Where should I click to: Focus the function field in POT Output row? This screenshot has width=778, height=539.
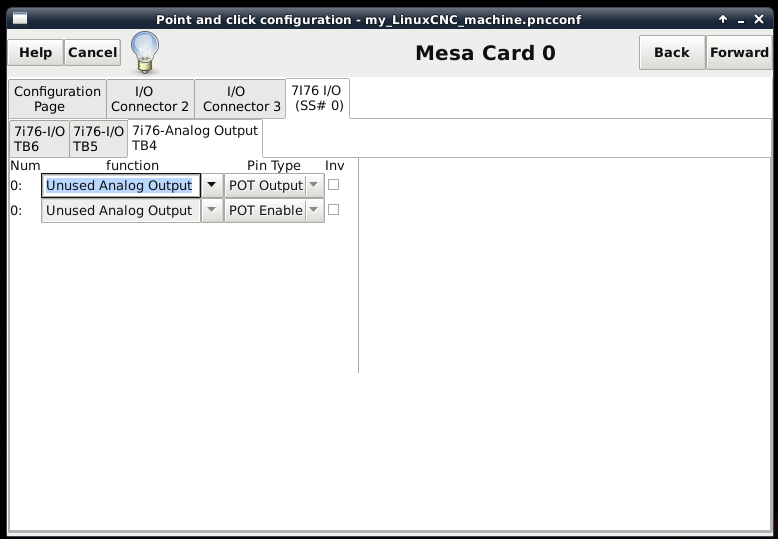(x=121, y=185)
